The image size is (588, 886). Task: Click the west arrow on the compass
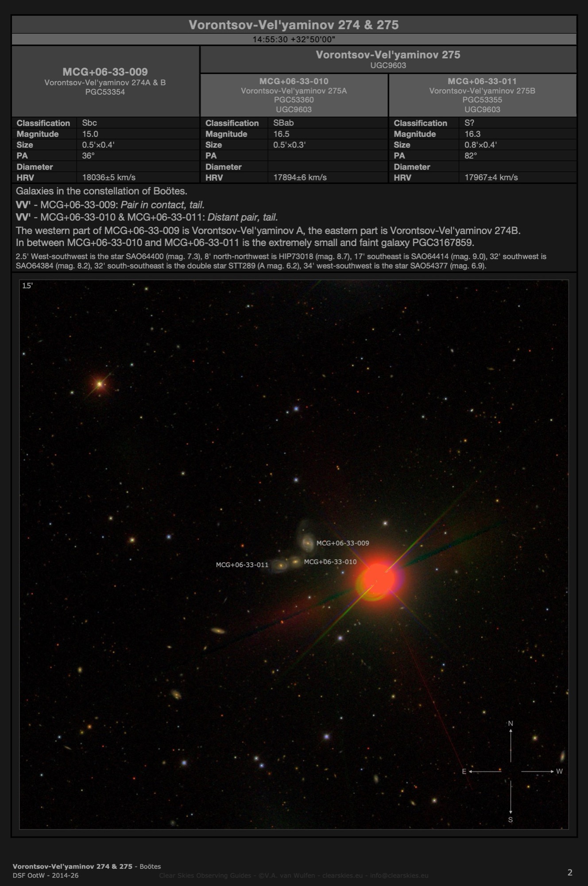[538, 771]
